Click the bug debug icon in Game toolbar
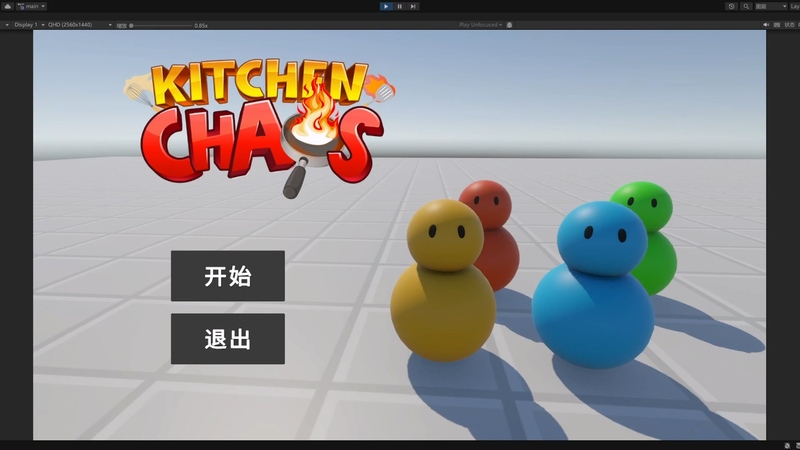The width and height of the screenshot is (800, 450). (x=509, y=24)
